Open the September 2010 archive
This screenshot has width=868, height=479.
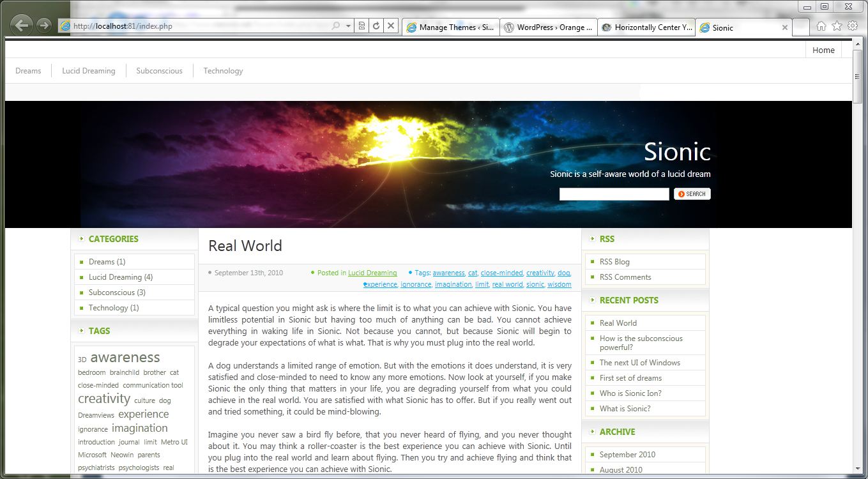(627, 455)
